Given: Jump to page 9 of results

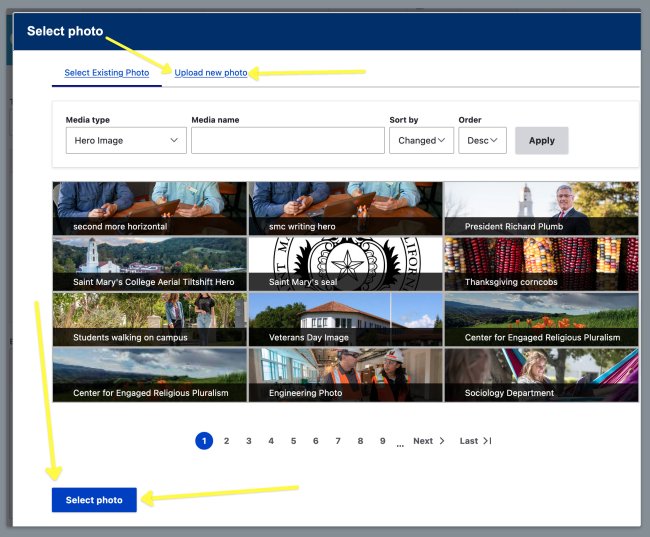Looking at the screenshot, I should pyautogui.click(x=382, y=441).
